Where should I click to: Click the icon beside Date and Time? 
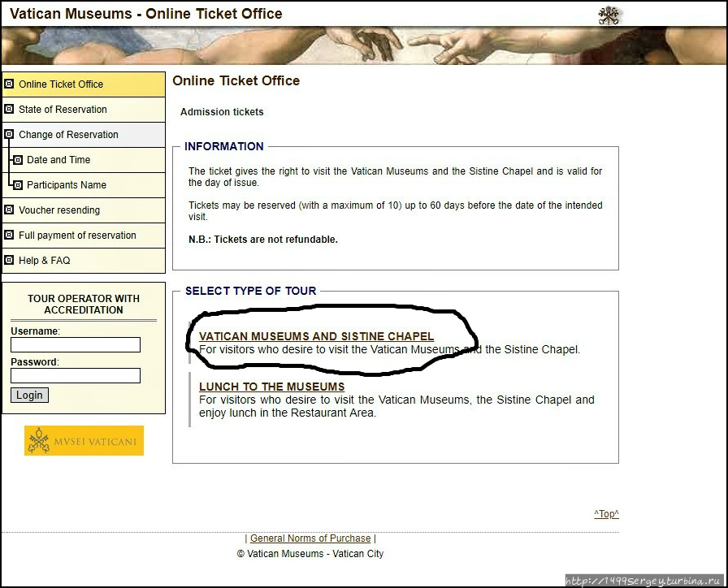point(18,160)
